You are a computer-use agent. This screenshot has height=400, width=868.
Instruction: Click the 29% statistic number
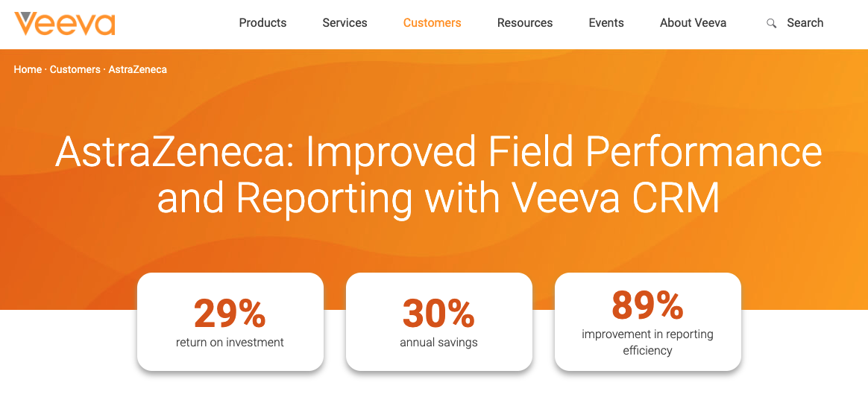(x=230, y=314)
